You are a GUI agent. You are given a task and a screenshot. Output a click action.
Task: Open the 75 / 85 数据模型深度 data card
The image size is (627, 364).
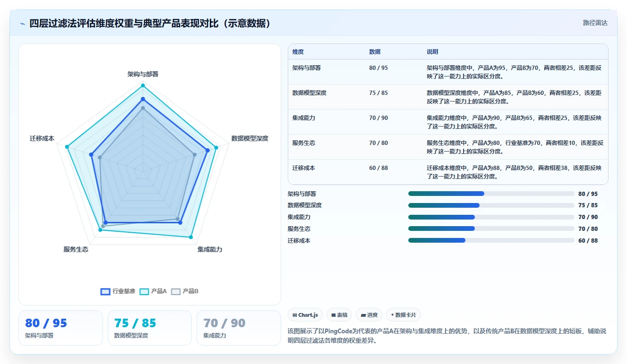[150, 328]
